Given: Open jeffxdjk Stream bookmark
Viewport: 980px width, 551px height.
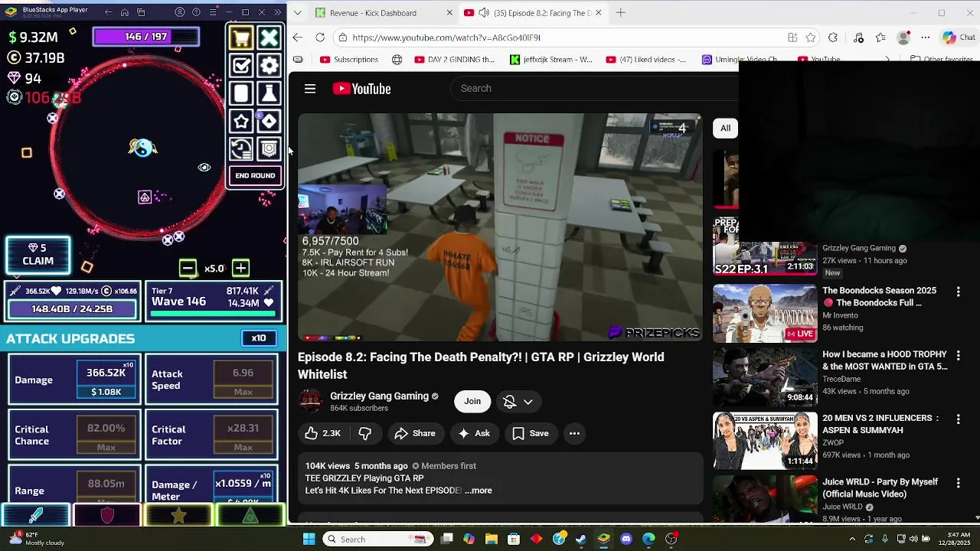Looking at the screenshot, I should click(551, 60).
